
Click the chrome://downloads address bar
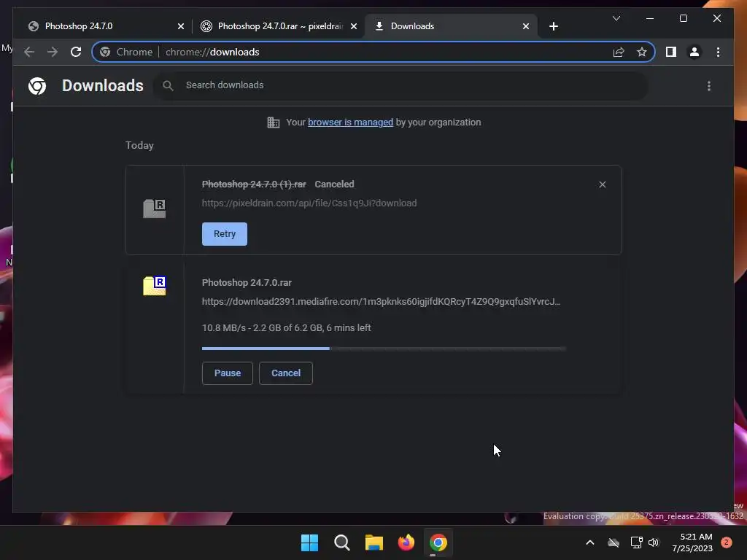click(373, 52)
